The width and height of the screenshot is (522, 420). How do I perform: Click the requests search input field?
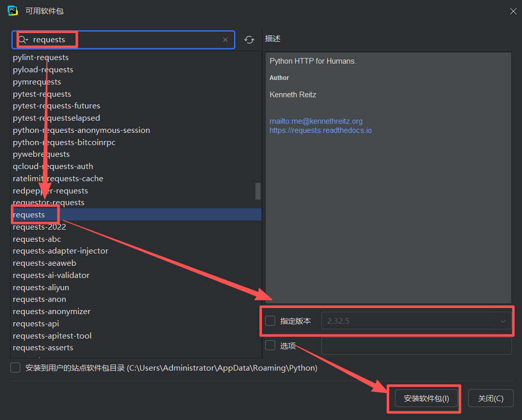tap(124, 40)
